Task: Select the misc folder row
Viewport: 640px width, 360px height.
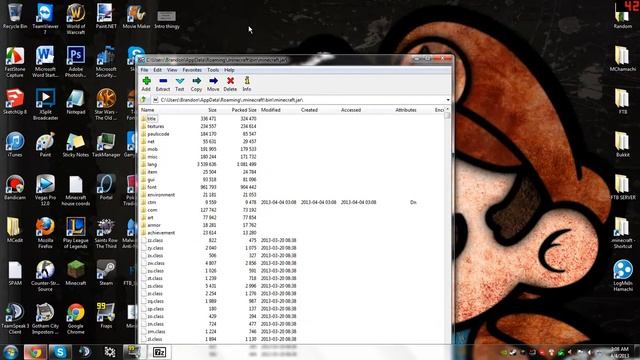Action: tap(292, 157)
